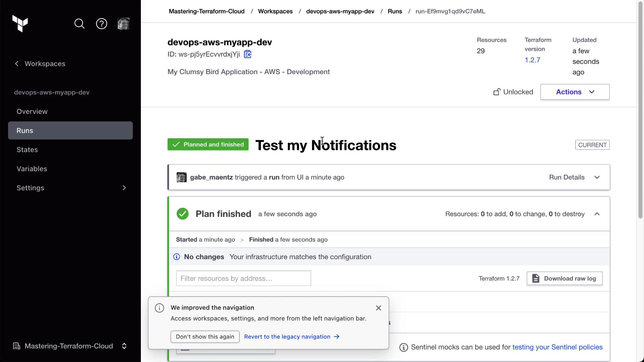Click the Download raw log button
This screenshot has height=362, width=644.
565,279
